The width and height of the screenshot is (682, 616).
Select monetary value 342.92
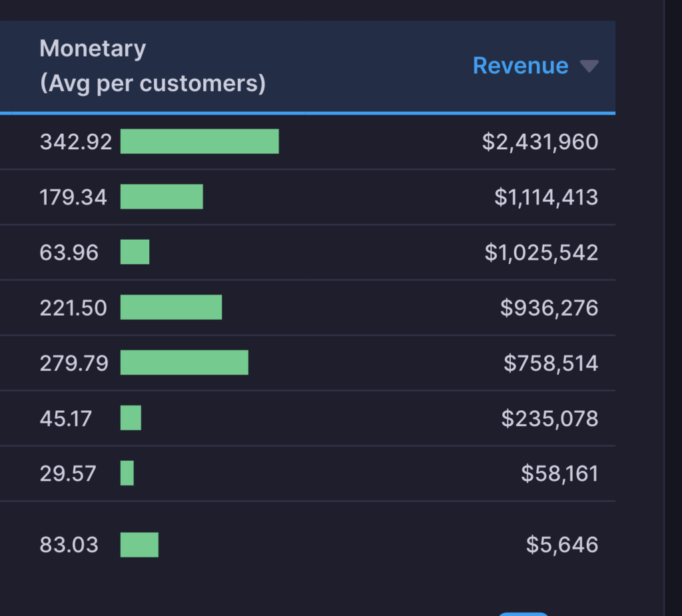76,142
